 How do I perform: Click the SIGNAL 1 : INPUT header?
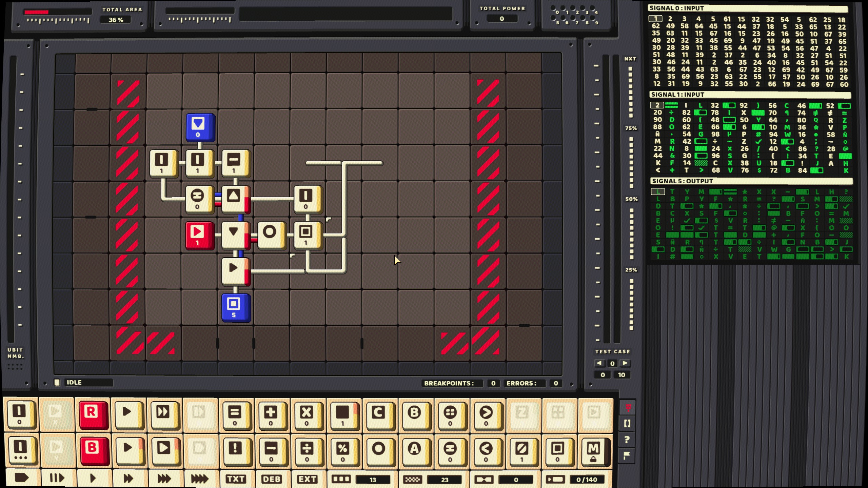750,95
